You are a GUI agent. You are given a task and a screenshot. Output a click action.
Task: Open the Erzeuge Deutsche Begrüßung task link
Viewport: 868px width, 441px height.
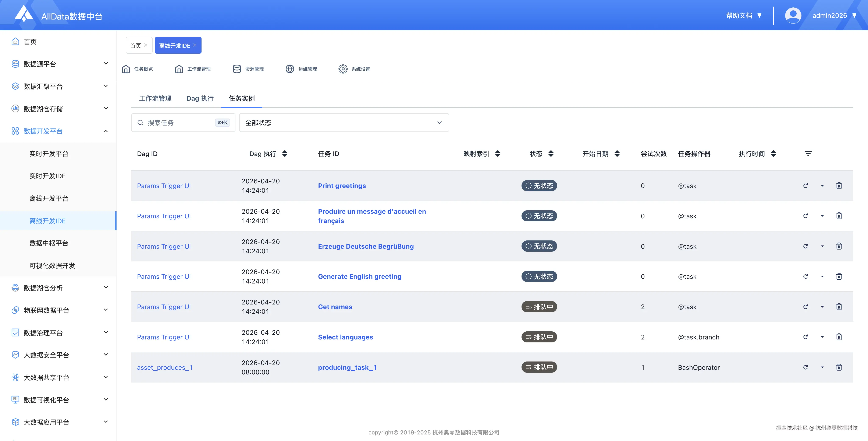pyautogui.click(x=366, y=246)
